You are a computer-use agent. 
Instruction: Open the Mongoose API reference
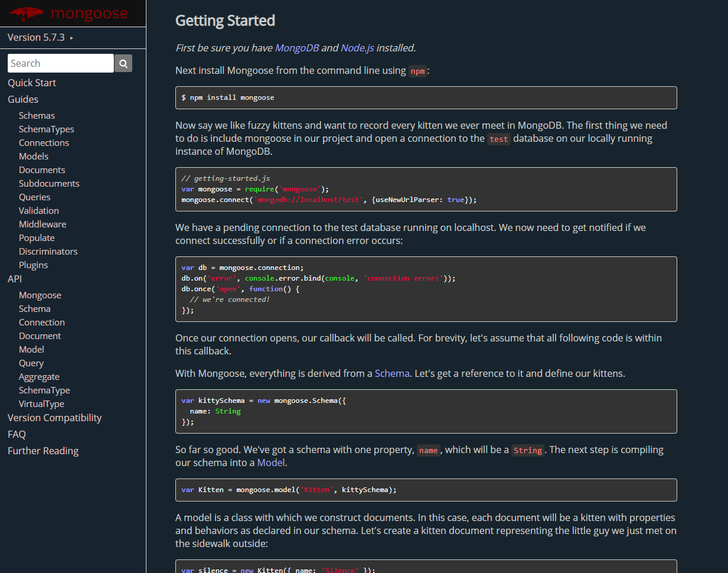[x=40, y=295]
